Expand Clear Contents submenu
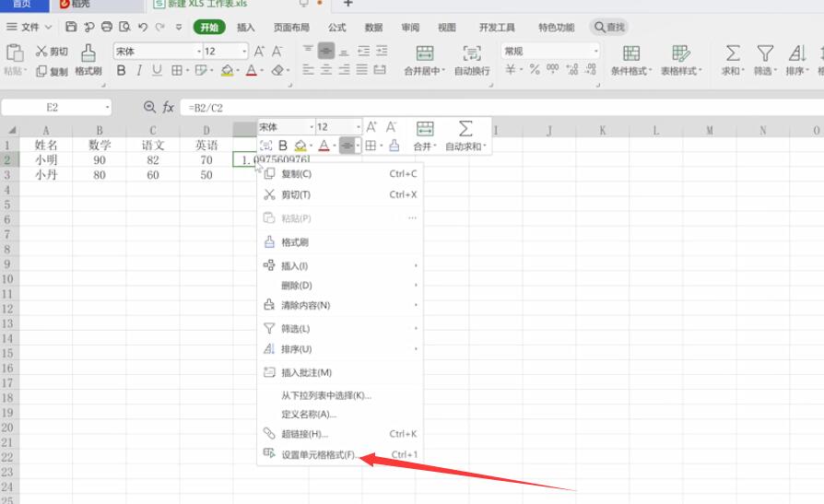This screenshot has height=504, width=824. coord(340,305)
